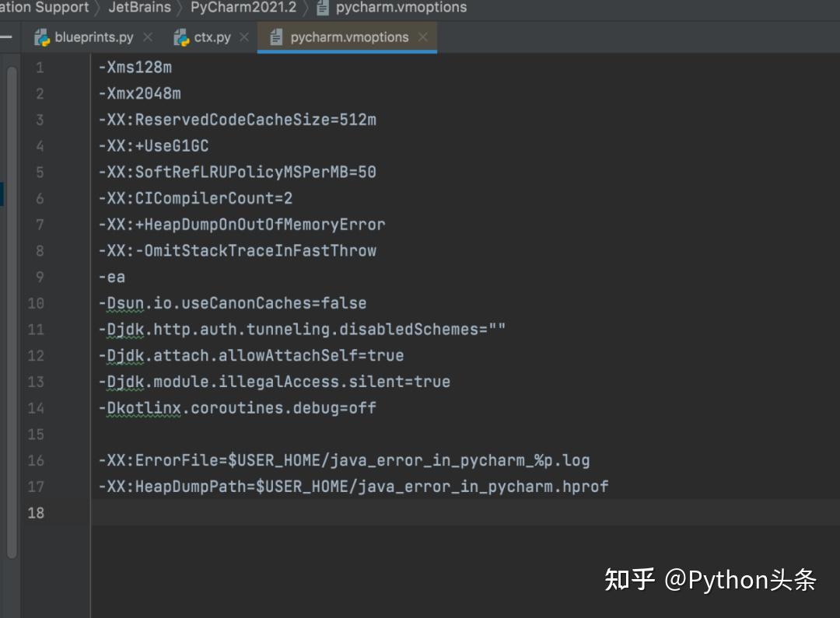The image size is (840, 618).
Task: Click the CICompilerCount=2 line
Action: coord(195,199)
